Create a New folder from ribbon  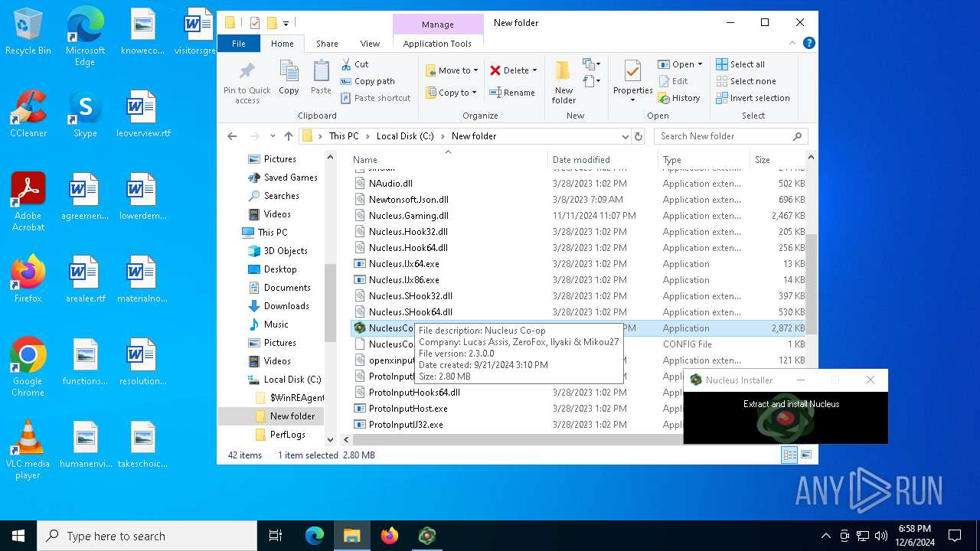pos(563,81)
